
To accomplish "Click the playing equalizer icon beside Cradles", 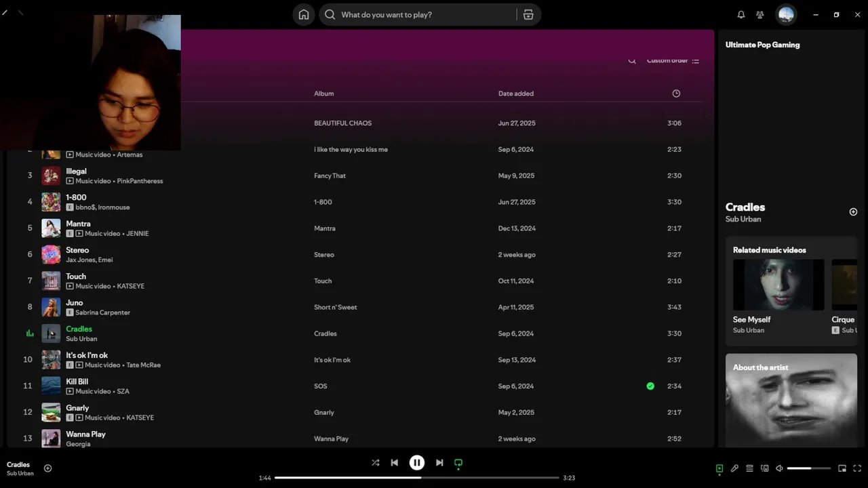I will click(x=29, y=333).
